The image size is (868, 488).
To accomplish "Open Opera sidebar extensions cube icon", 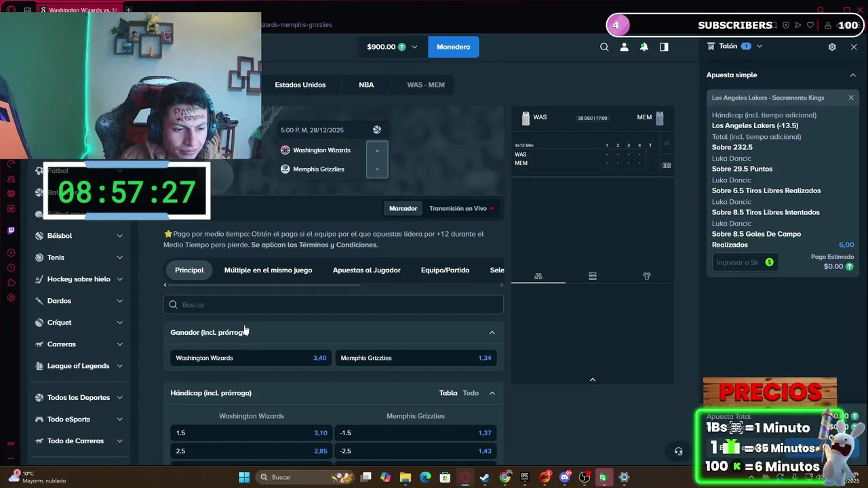I will click(11, 283).
